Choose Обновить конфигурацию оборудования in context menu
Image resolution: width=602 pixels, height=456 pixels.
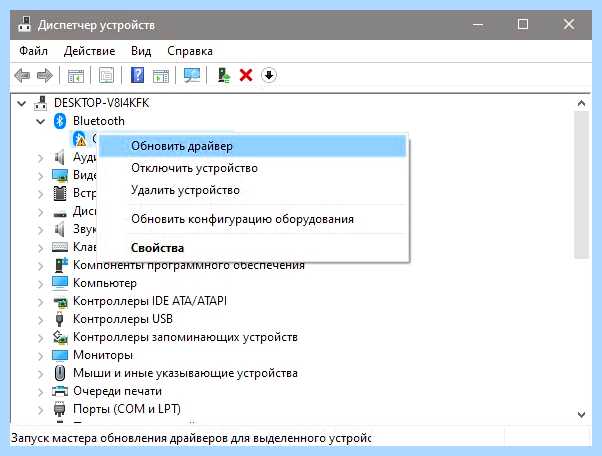[253, 219]
